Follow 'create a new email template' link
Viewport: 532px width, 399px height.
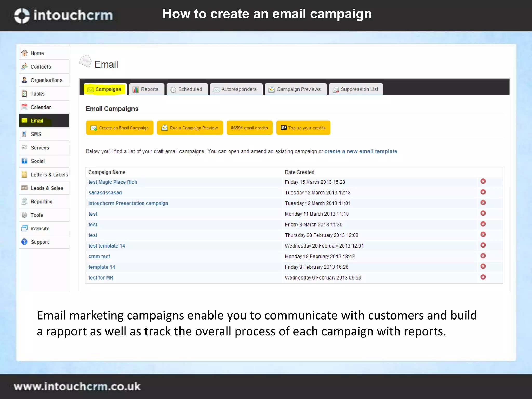(x=361, y=151)
